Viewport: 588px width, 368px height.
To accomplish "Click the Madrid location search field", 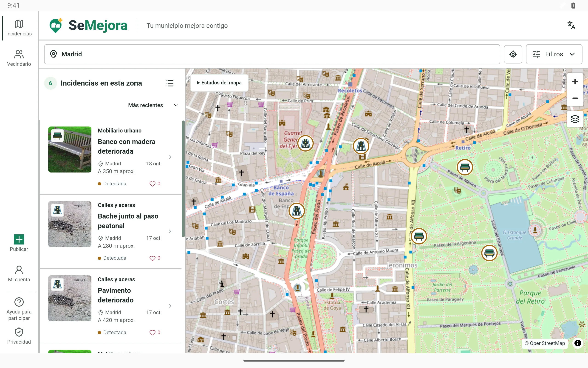I will (272, 54).
